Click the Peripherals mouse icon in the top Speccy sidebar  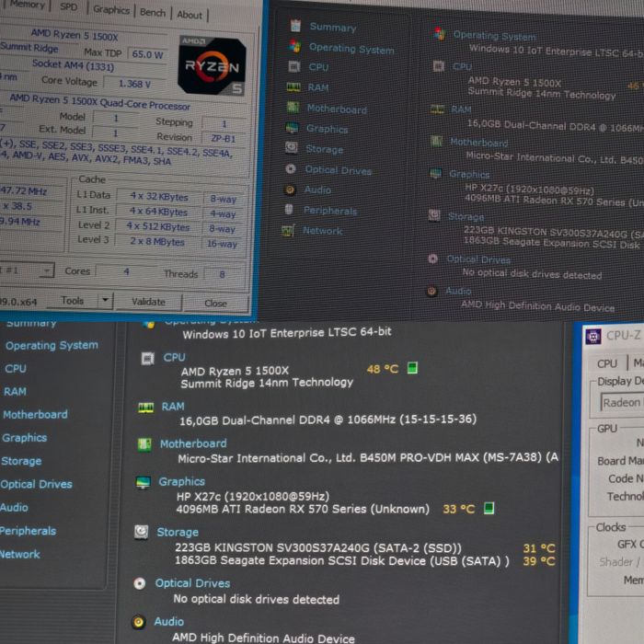[289, 209]
